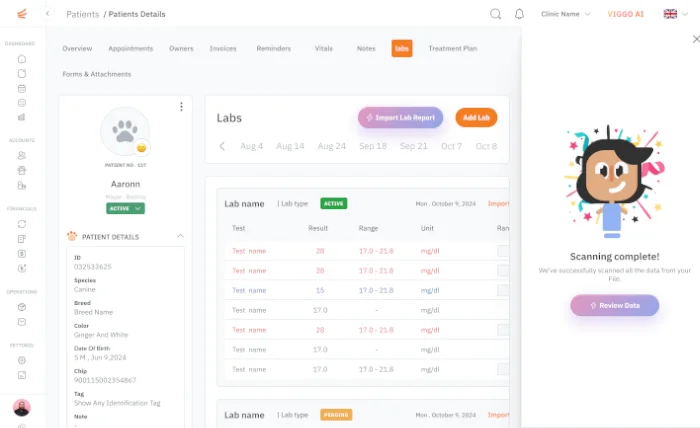
Task: Open notifications bell icon
Action: pos(519,14)
